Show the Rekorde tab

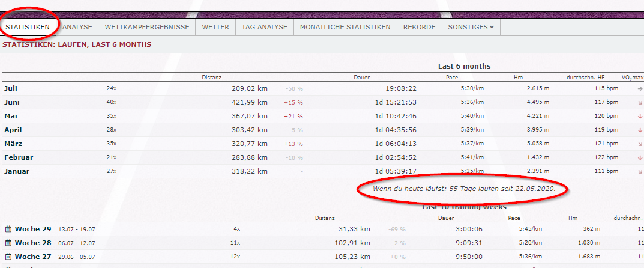click(x=418, y=27)
